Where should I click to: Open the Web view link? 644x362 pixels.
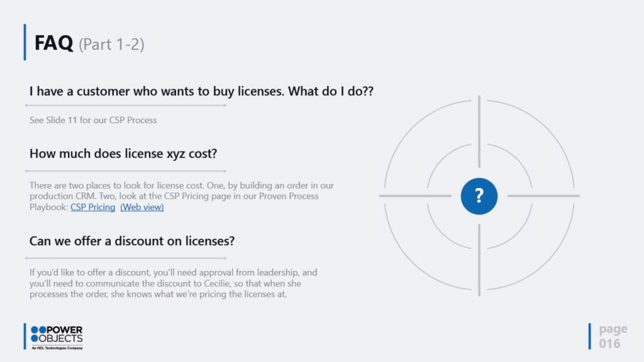(142, 207)
